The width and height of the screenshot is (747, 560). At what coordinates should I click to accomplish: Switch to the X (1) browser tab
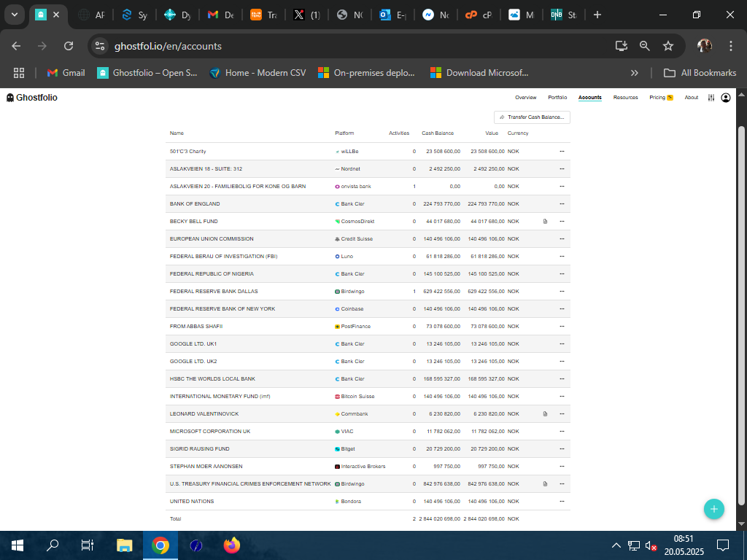click(x=306, y=15)
